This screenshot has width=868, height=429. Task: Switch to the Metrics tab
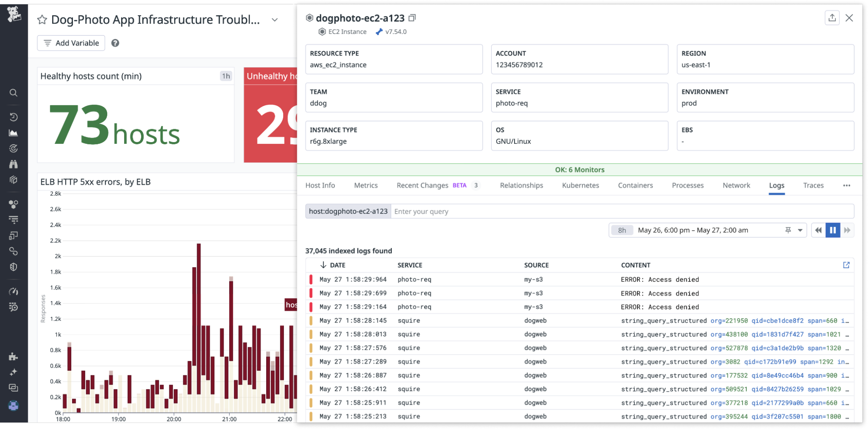(x=366, y=186)
